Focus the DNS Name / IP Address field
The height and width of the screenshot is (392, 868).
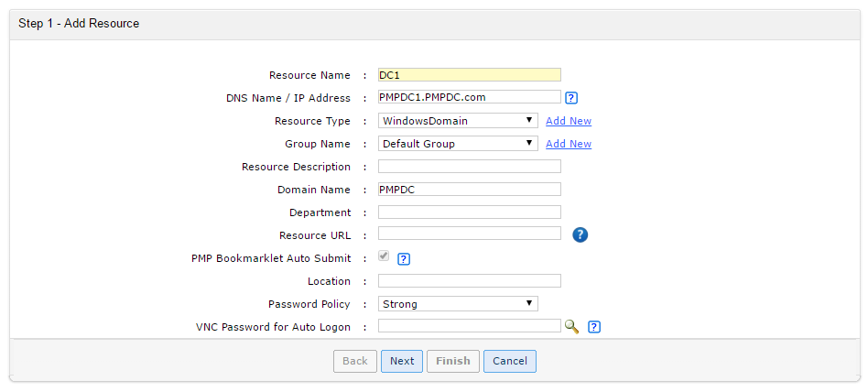click(x=469, y=97)
